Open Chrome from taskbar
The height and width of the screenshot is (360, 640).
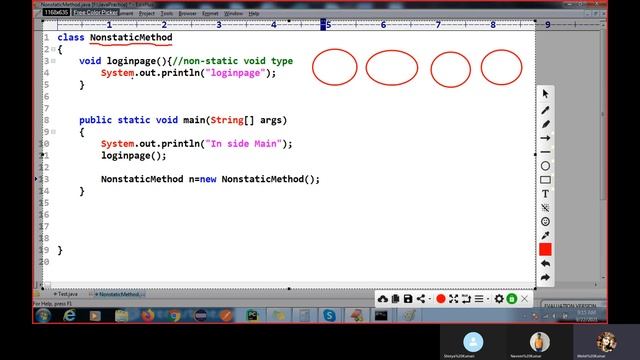click(174, 316)
